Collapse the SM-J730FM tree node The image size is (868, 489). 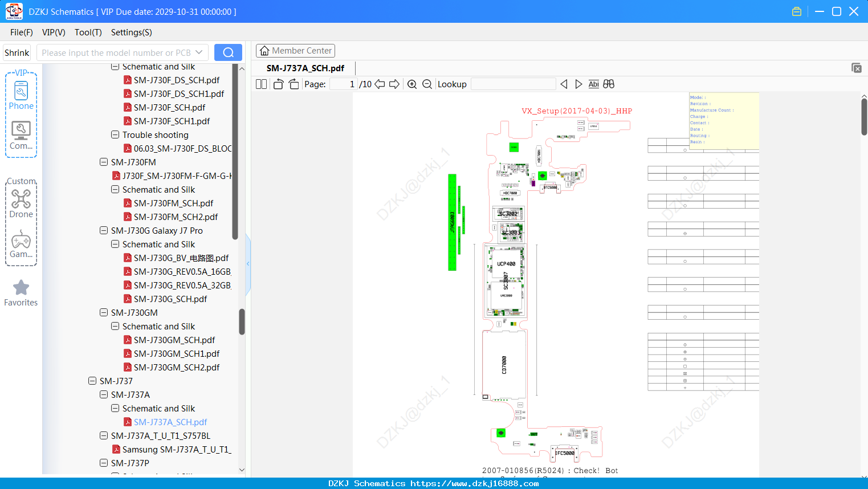click(104, 162)
